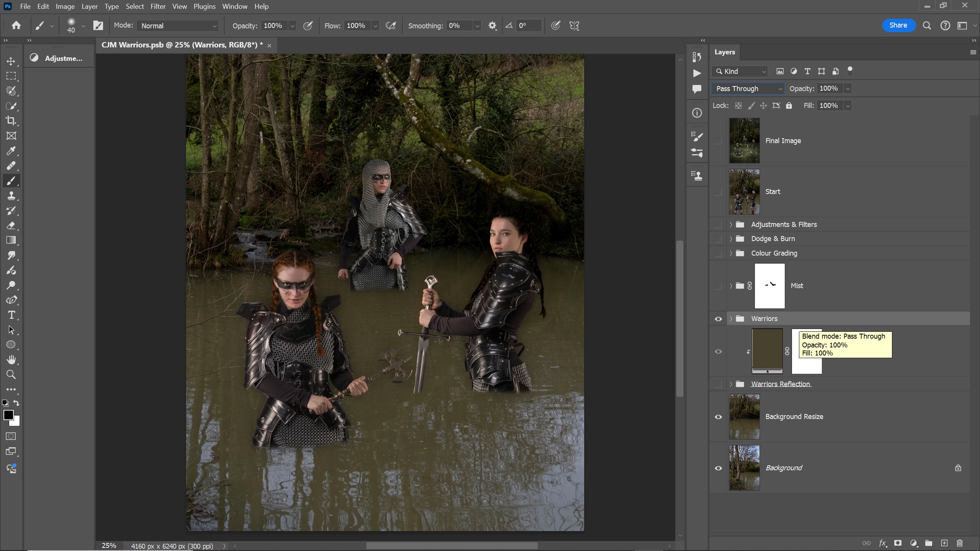Hide the Background Resize layer
This screenshot has height=551, width=980.
pos(718,417)
